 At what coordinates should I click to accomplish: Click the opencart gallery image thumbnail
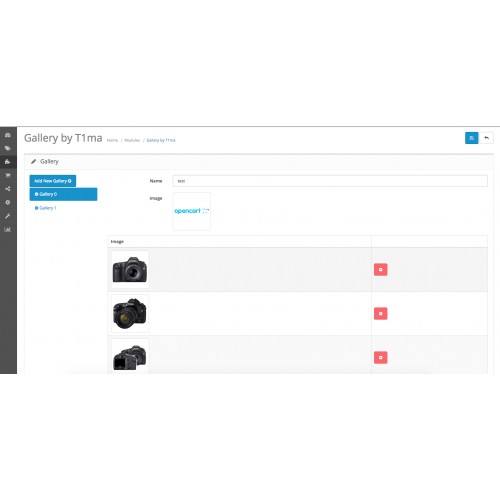click(x=192, y=211)
